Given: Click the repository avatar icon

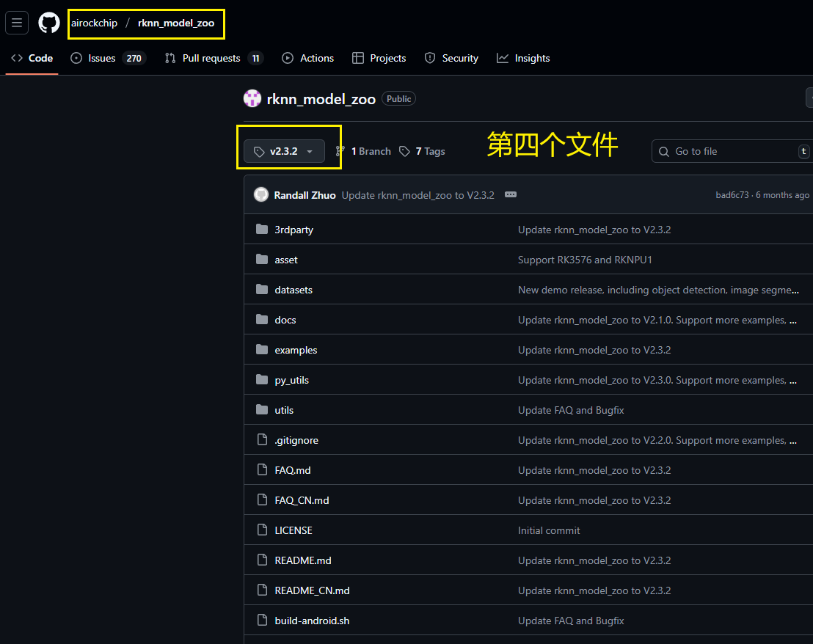Looking at the screenshot, I should tap(252, 98).
